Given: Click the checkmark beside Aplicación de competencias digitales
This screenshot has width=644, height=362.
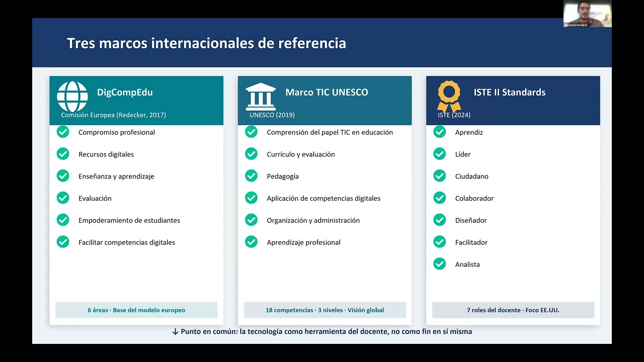Looking at the screenshot, I should (x=251, y=198).
